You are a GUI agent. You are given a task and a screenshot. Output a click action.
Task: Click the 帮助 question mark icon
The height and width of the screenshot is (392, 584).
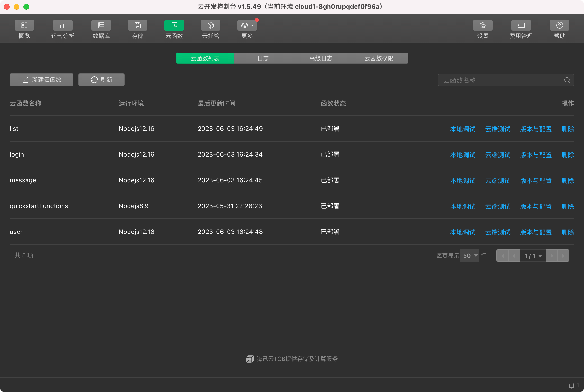(x=559, y=25)
